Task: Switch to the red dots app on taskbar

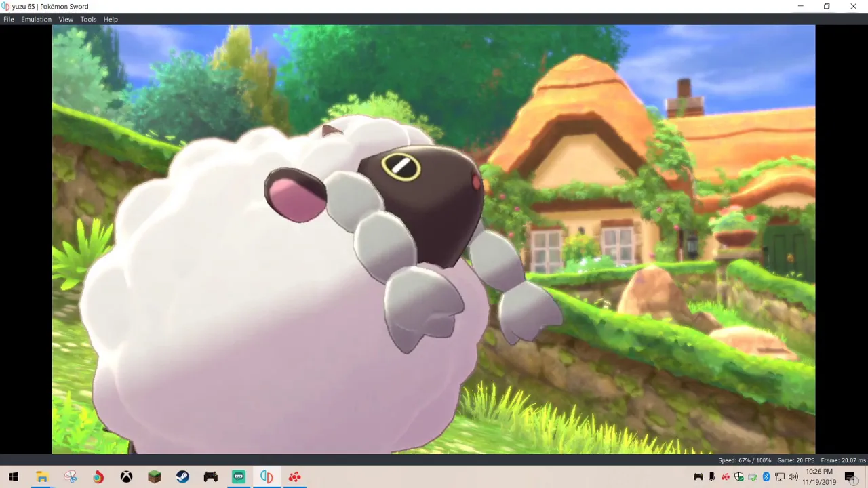Action: (x=294, y=476)
